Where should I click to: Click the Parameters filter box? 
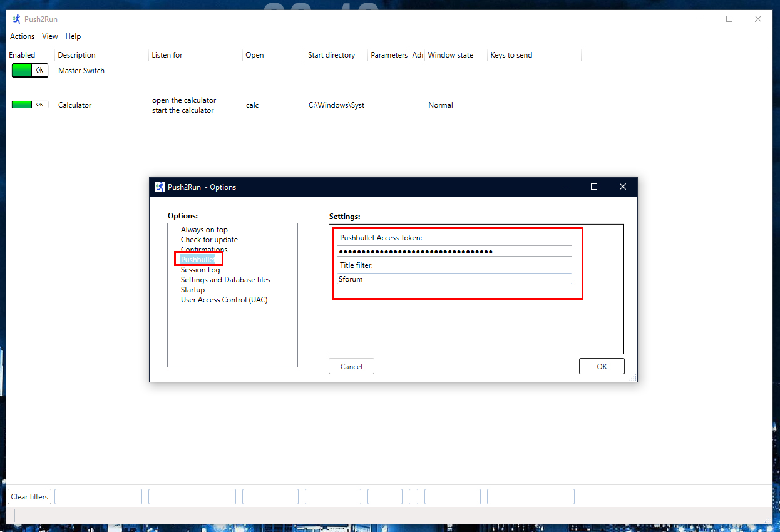tap(385, 497)
